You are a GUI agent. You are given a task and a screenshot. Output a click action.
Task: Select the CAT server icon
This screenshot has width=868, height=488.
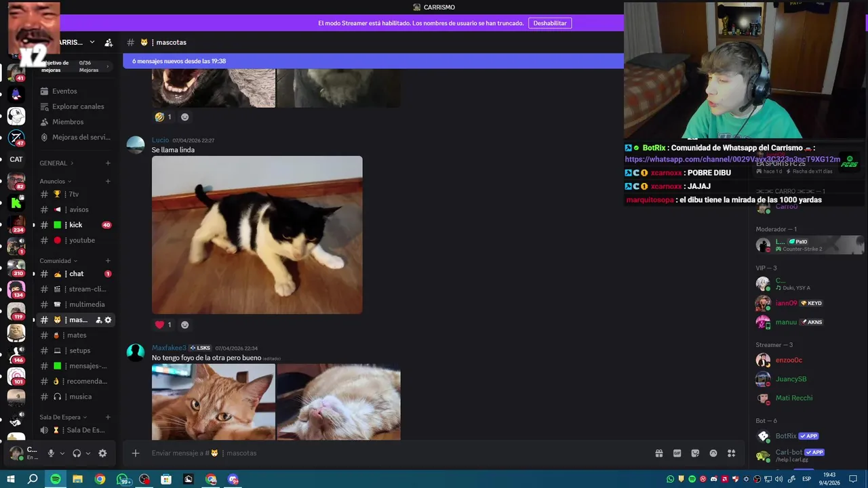[x=16, y=159]
